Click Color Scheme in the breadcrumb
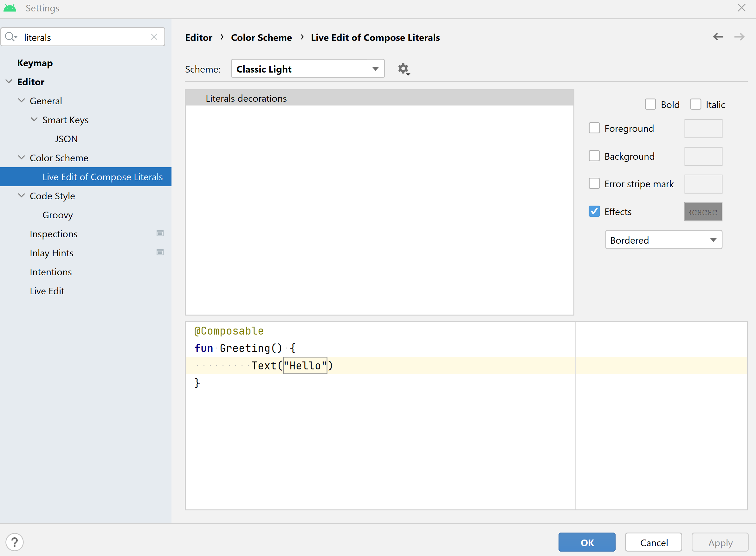 pos(261,37)
